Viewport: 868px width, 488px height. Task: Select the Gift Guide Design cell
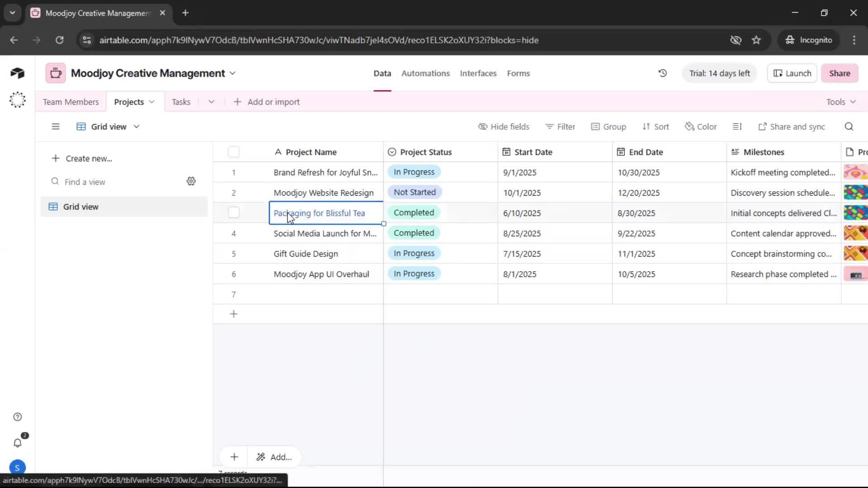coord(325,253)
